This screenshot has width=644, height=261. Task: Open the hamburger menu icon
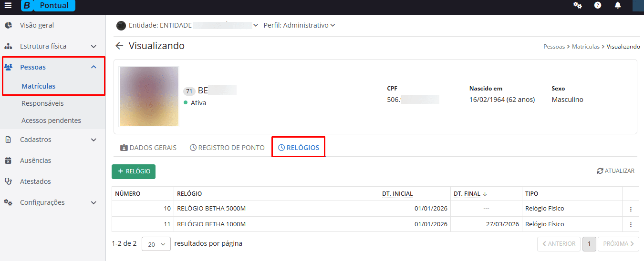(x=8, y=6)
